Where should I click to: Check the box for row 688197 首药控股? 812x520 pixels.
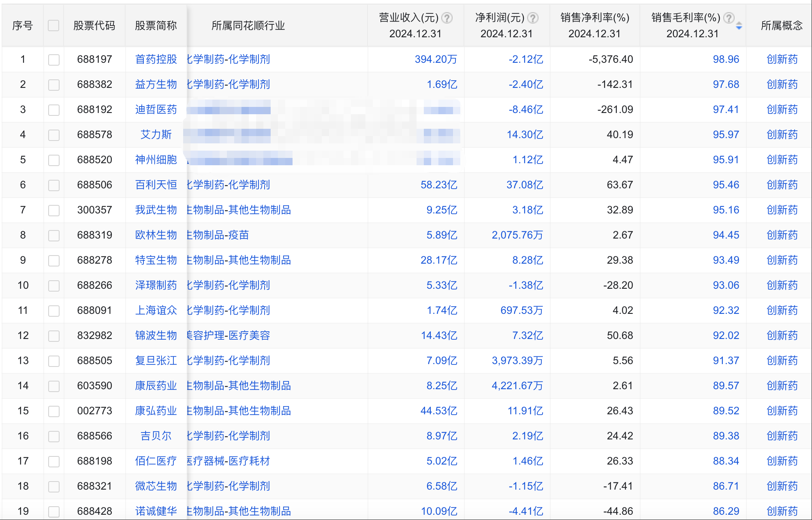click(x=53, y=60)
